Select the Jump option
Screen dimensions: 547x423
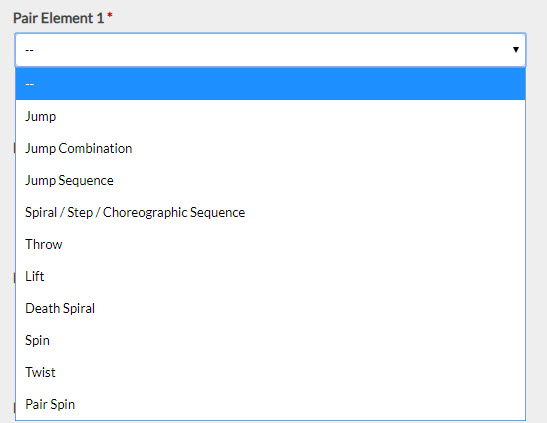(x=270, y=116)
